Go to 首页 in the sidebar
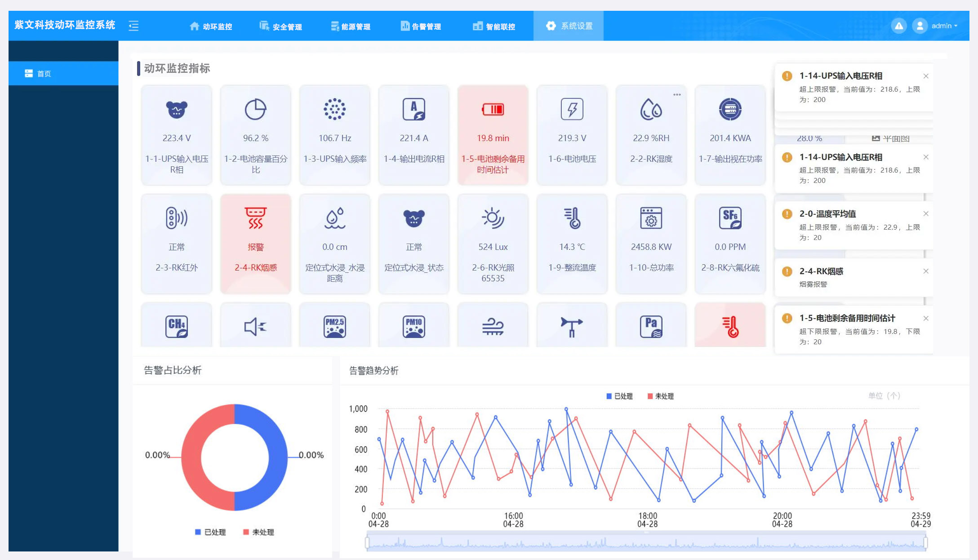The height and width of the screenshot is (560, 978). point(44,73)
